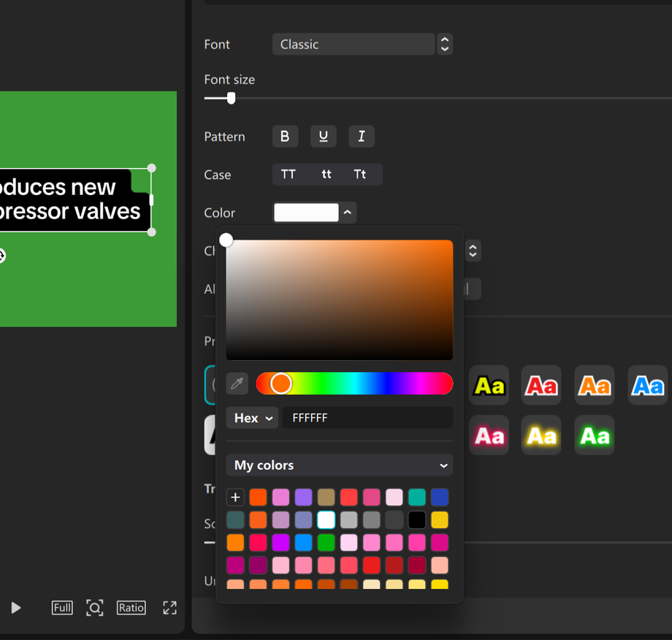Click the hue slider orange handle
672x640 pixels.
[280, 384]
